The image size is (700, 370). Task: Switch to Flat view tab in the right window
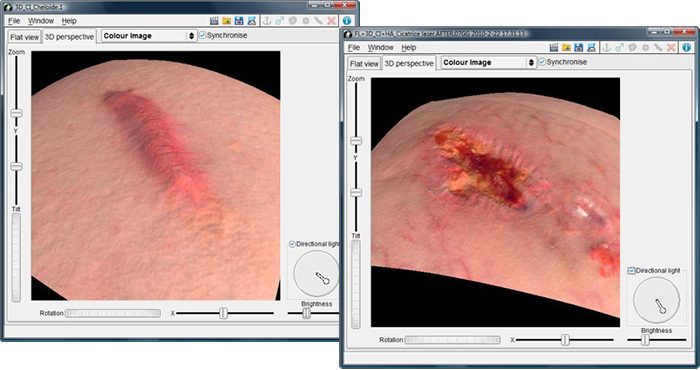364,64
